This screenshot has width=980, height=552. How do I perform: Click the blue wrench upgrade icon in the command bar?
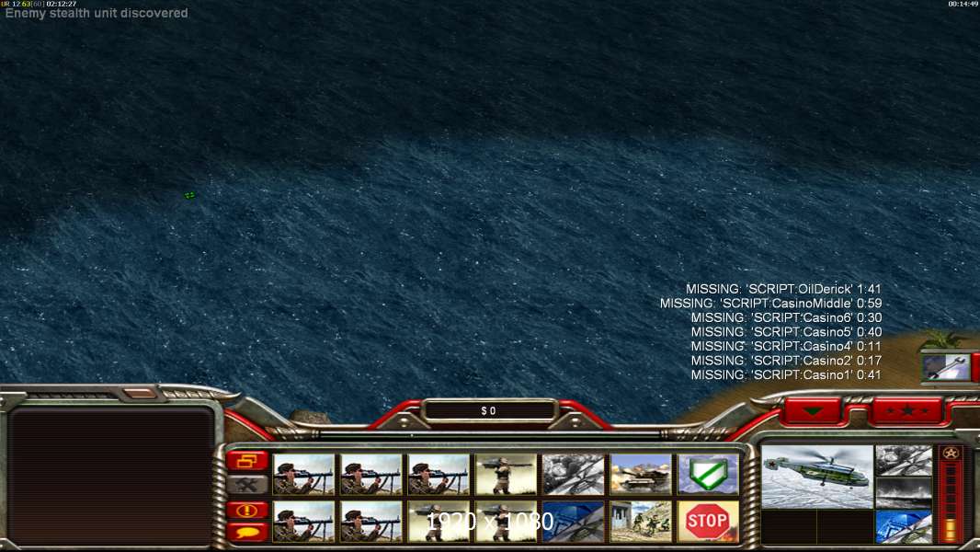pyautogui.click(x=573, y=521)
